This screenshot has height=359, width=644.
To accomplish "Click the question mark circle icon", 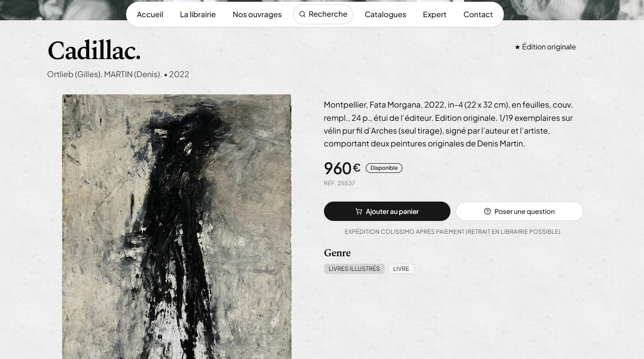I will [487, 211].
